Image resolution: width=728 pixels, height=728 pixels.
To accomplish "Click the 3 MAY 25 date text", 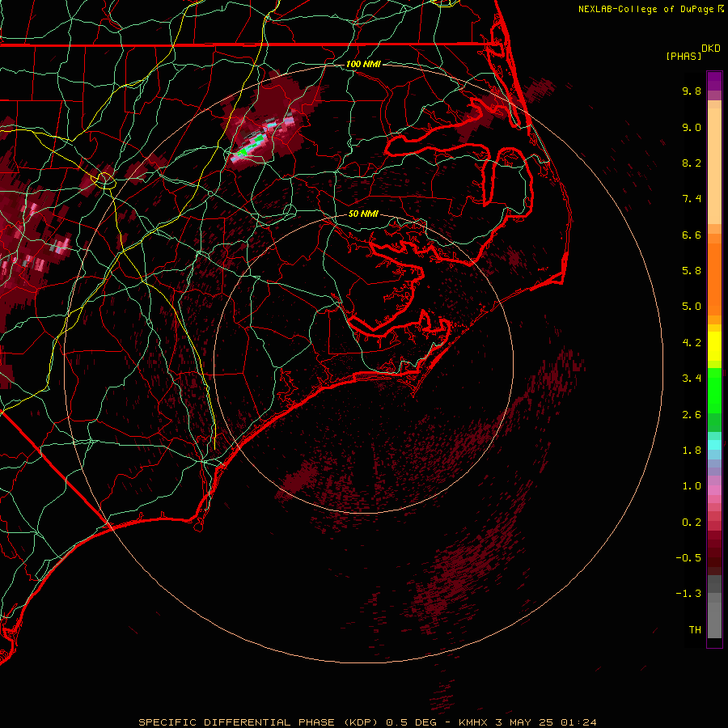I will 525,722.
